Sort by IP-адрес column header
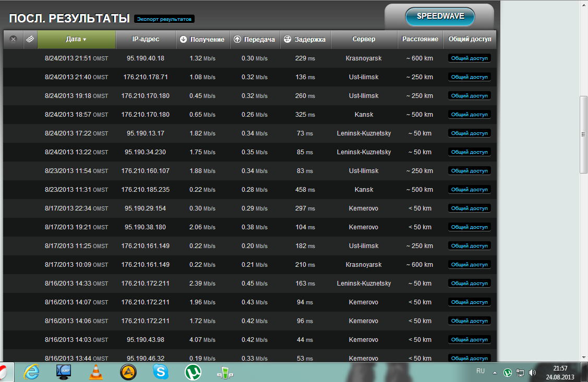 pyautogui.click(x=146, y=39)
